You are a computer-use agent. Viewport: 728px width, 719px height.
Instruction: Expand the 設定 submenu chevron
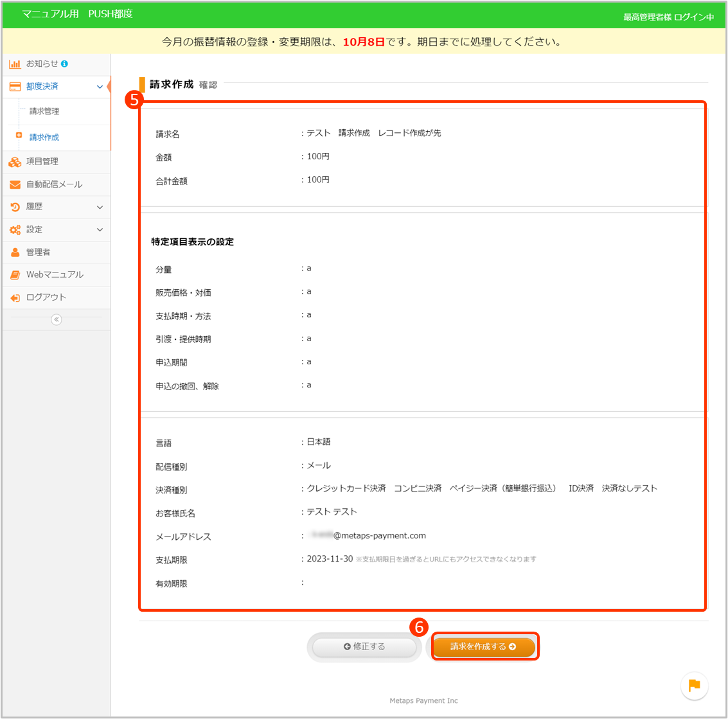point(100,230)
